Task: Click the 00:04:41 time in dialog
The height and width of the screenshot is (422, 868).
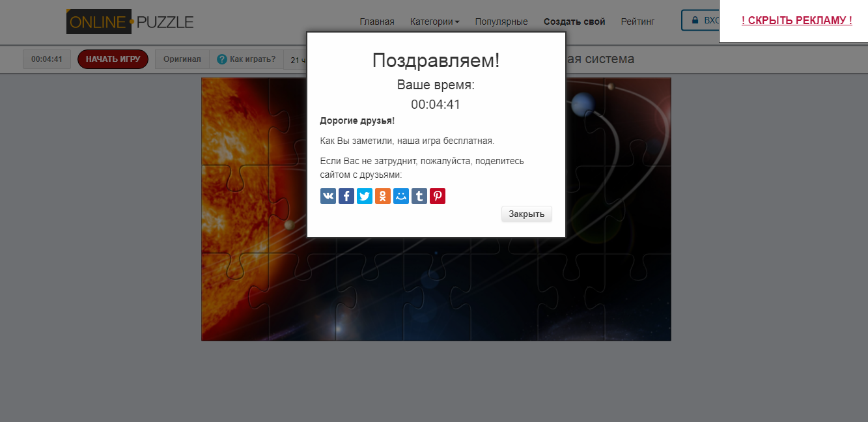Action: [436, 105]
